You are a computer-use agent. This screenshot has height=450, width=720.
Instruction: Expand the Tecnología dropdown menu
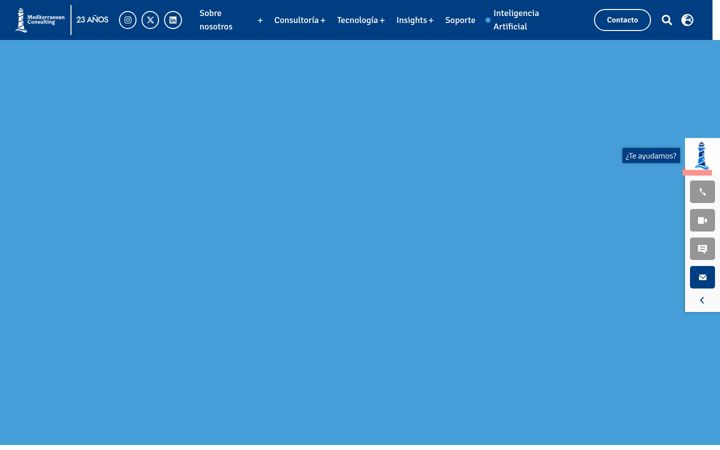(x=360, y=20)
